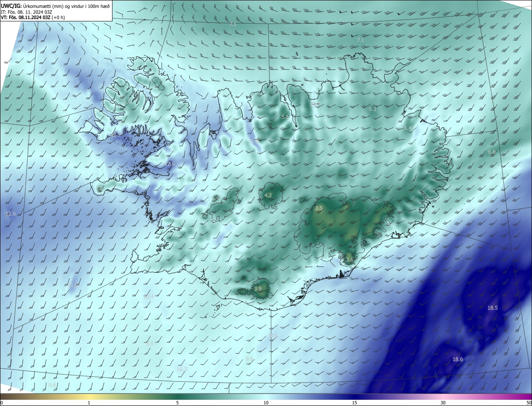
Task: Click the 3.9 value on the glacier
Action: (258, 289)
